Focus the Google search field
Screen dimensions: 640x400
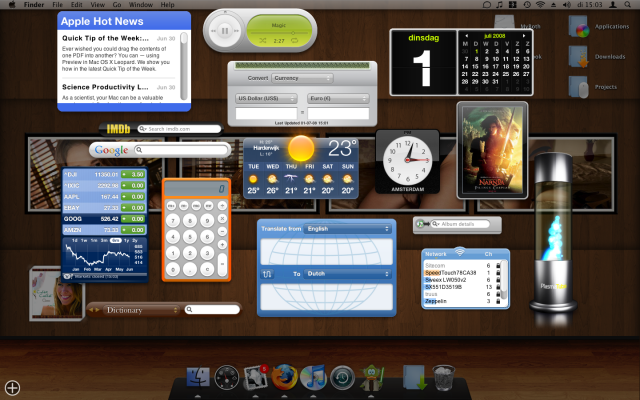pos(181,150)
